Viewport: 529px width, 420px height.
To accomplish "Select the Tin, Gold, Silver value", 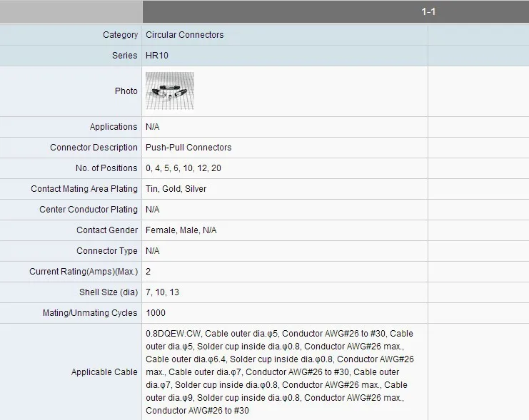I will (176, 189).
